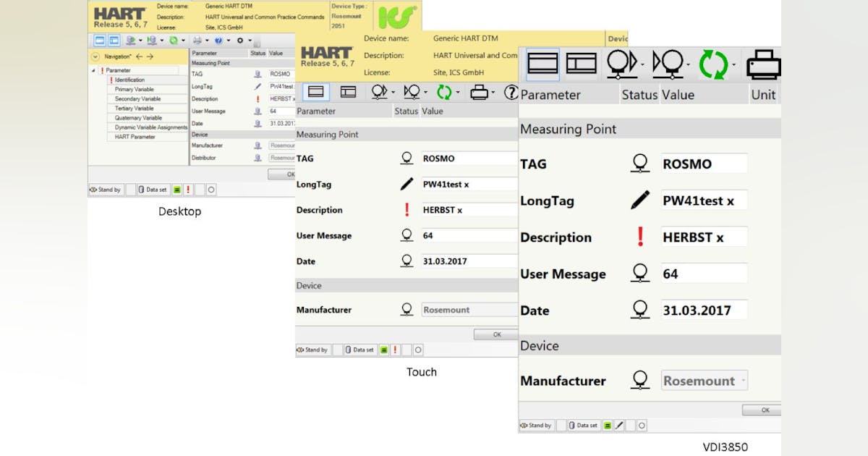Toggle the Stand by indicator in status bar
This screenshot has width=868, height=456.
coord(537,426)
